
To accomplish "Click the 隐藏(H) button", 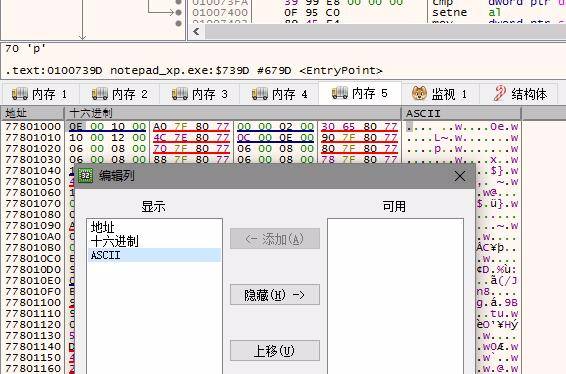I will (x=275, y=295).
